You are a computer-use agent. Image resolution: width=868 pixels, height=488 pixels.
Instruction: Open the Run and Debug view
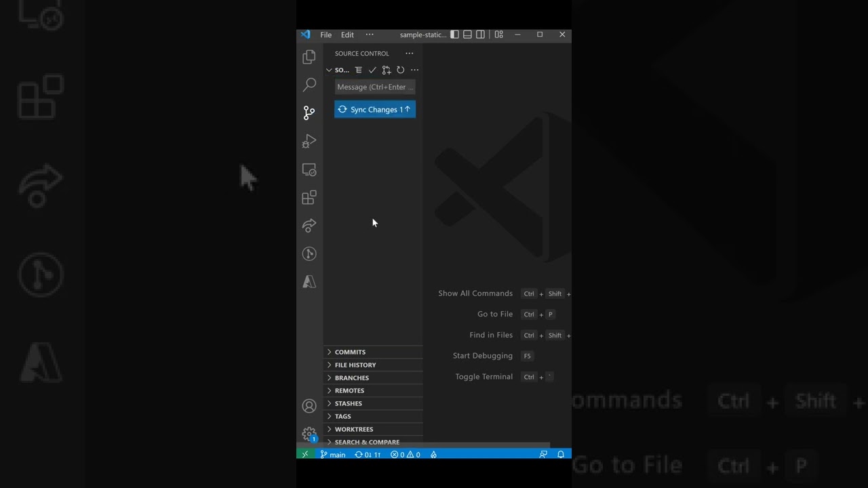309,141
